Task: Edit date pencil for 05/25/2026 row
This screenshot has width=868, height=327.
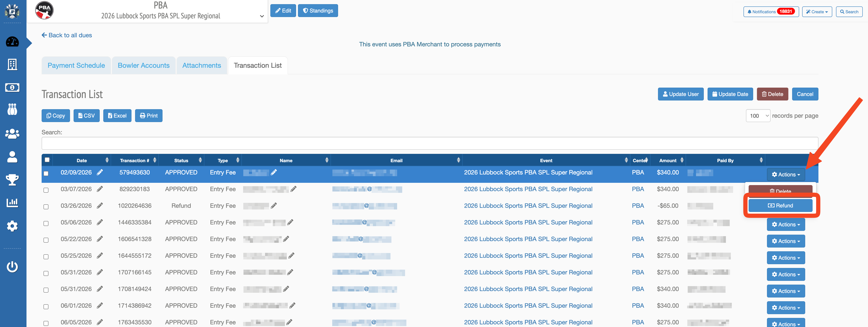Action: click(100, 256)
